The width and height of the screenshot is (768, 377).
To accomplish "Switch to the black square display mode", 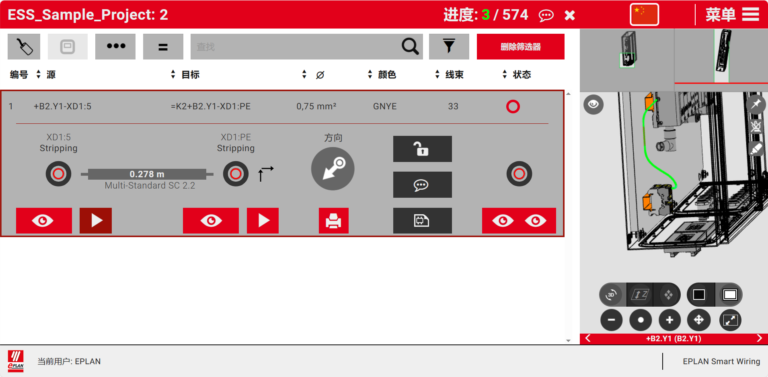I will pyautogui.click(x=699, y=295).
